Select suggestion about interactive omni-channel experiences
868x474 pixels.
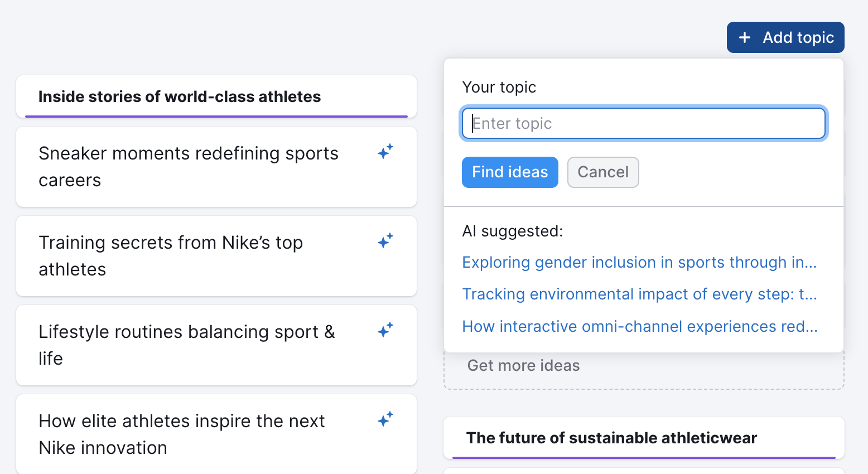click(x=640, y=326)
